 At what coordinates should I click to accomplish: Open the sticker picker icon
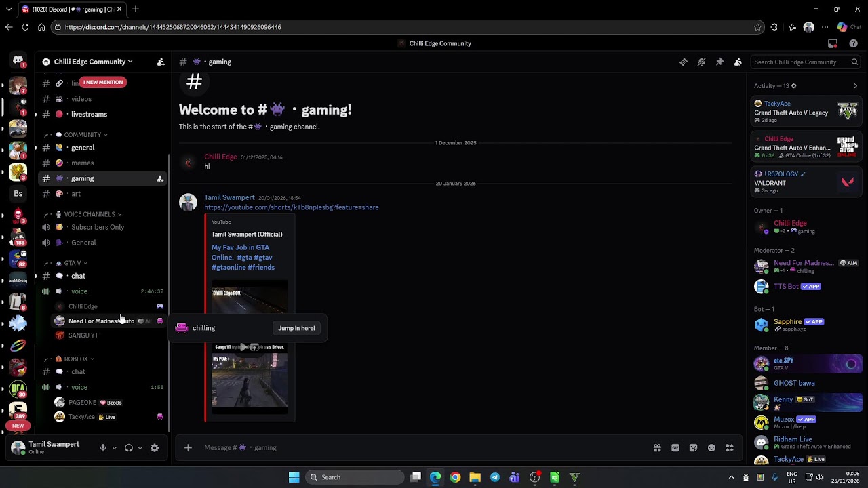[x=693, y=447]
